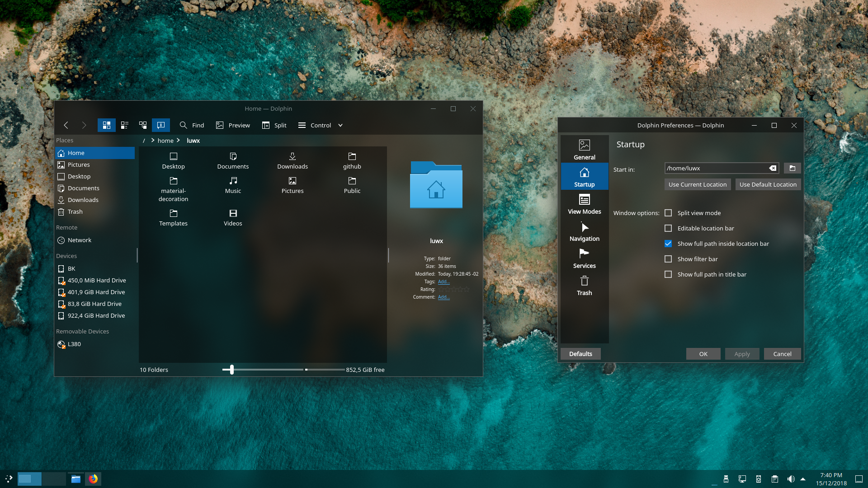Screen dimensions: 868x488
Task: Click Defaults button in preferences
Action: point(580,354)
